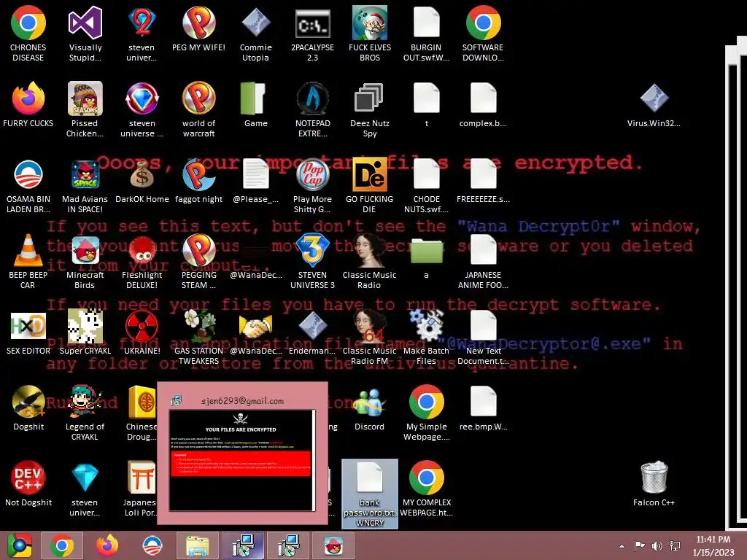This screenshot has height=560, width=747.
Task: Launch the STEVEN UNIVERSE 3 icon
Action: [312, 250]
